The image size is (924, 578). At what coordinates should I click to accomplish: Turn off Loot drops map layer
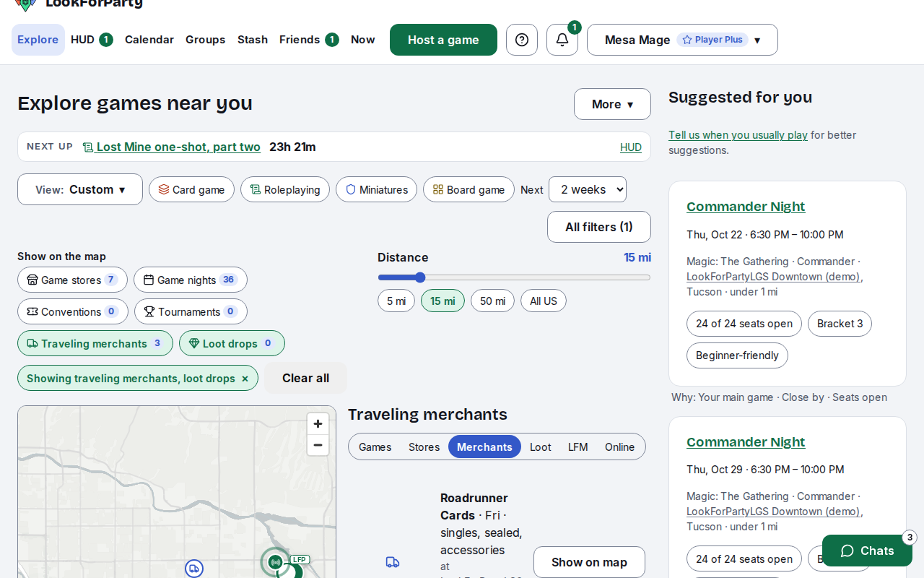coord(232,343)
